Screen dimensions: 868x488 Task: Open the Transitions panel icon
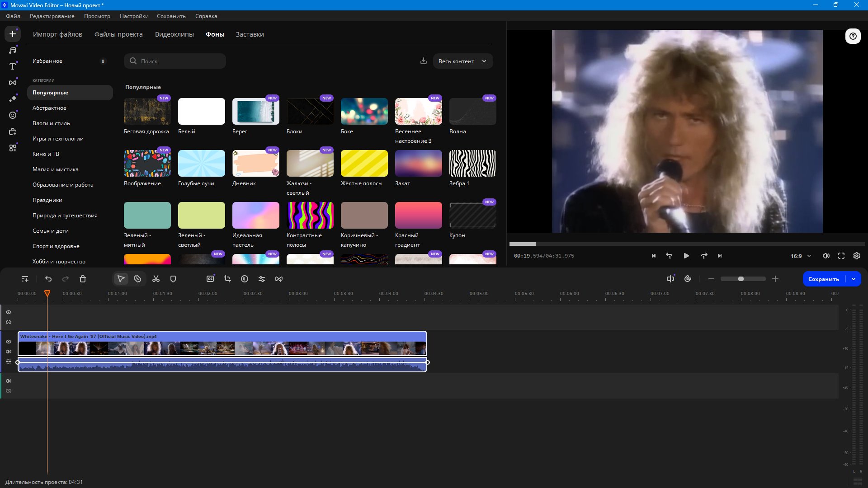[x=13, y=83]
